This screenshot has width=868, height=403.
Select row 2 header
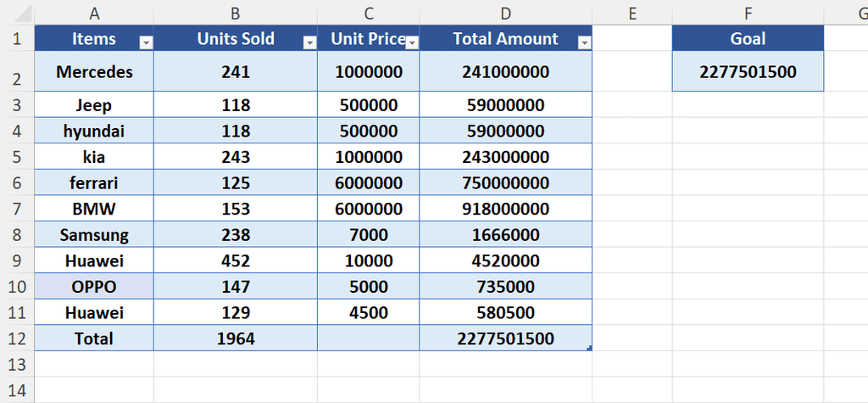(17, 71)
